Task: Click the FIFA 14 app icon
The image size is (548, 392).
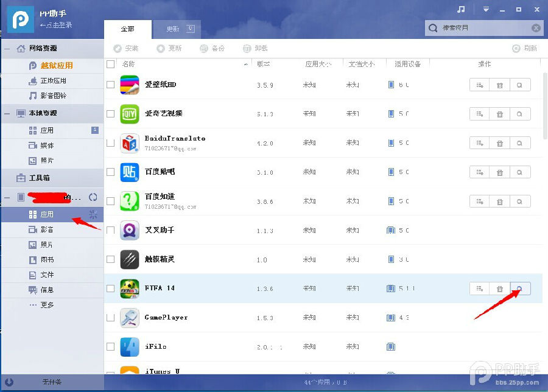Action: pyautogui.click(x=130, y=289)
